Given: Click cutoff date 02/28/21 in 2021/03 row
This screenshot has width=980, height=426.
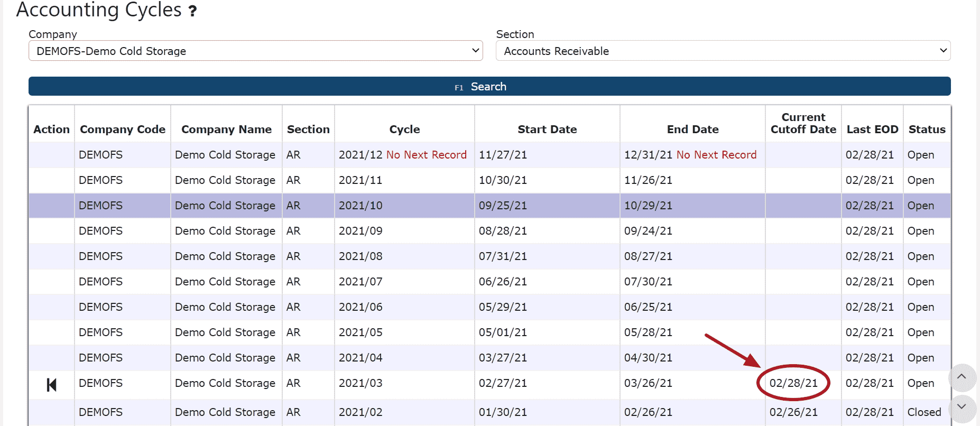Looking at the screenshot, I should (793, 383).
